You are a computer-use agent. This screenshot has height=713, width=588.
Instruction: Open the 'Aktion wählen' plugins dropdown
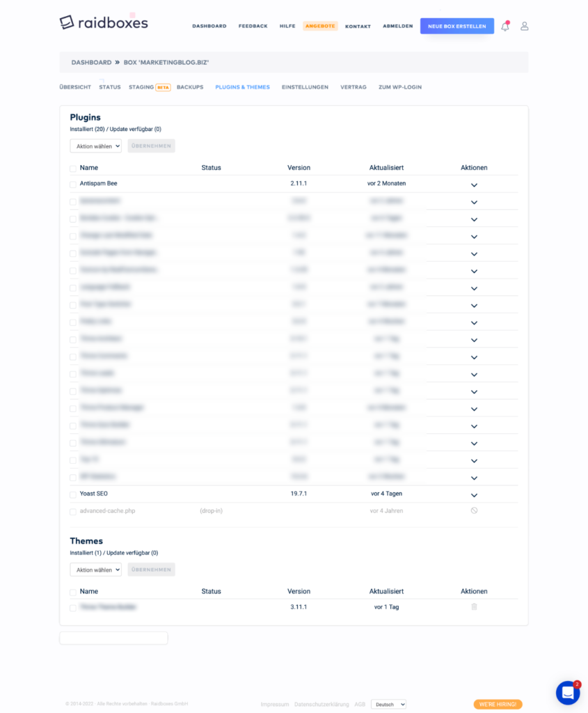pyautogui.click(x=95, y=146)
